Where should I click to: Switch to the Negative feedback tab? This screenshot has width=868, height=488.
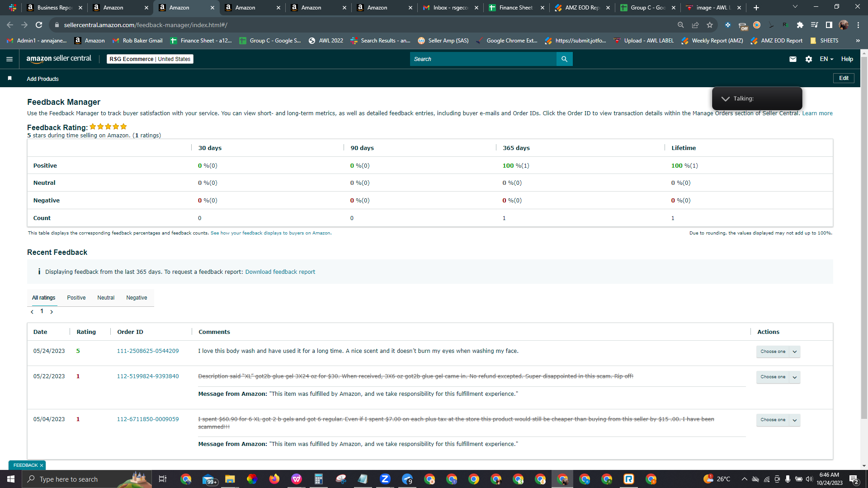pos(137,298)
